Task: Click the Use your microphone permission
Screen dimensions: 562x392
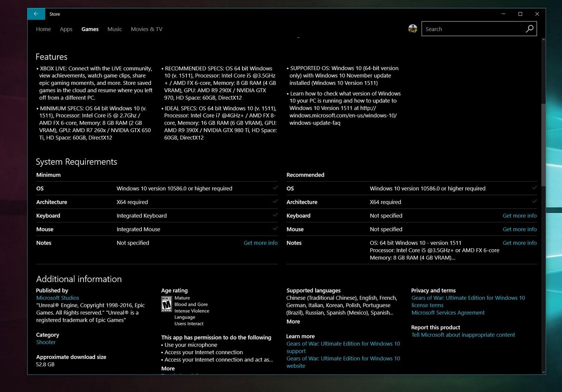Action: point(191,345)
